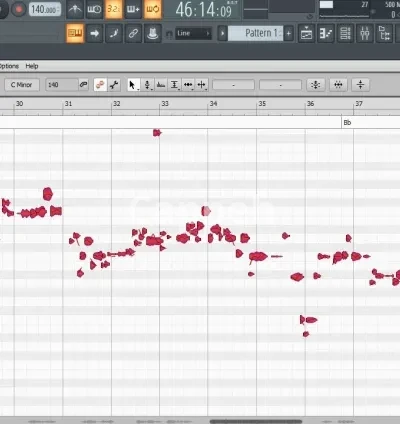Click bar 35 in the ruler
This screenshot has width=400, height=424.
262,104
